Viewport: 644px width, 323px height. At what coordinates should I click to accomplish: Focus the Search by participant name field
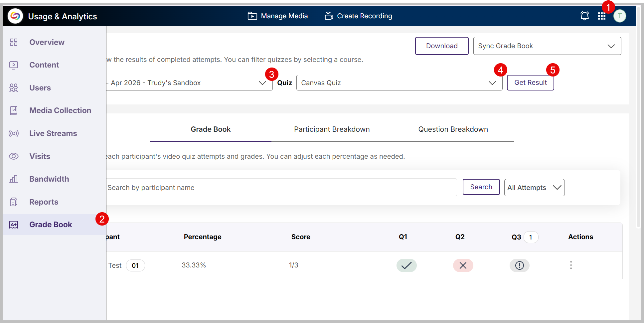point(281,187)
